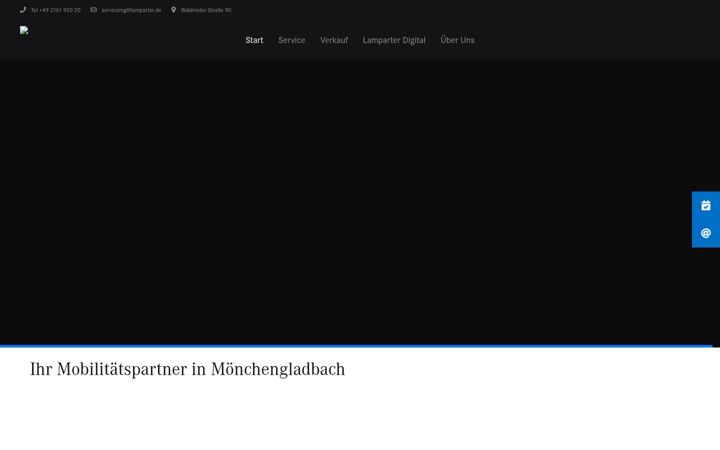Click the envelope email icon
This screenshot has width=720, height=450.
(94, 10)
